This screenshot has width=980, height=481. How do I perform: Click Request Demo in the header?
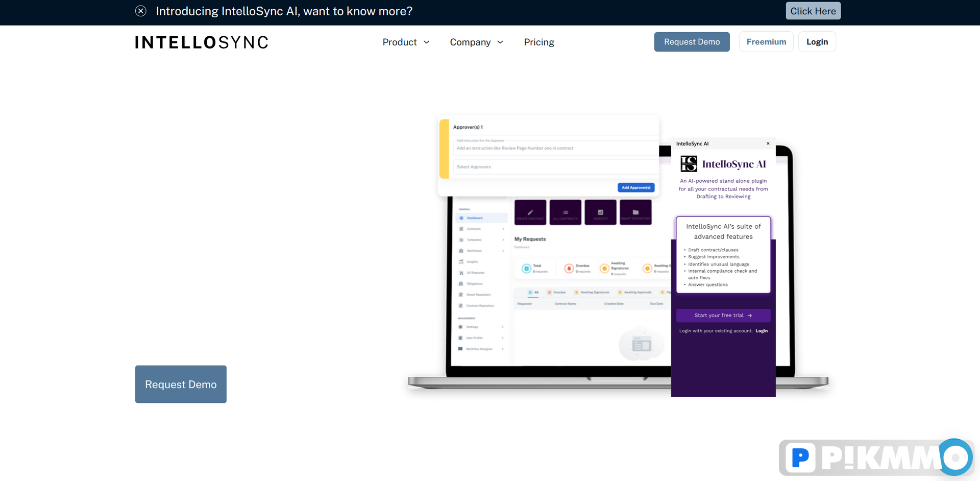point(692,42)
